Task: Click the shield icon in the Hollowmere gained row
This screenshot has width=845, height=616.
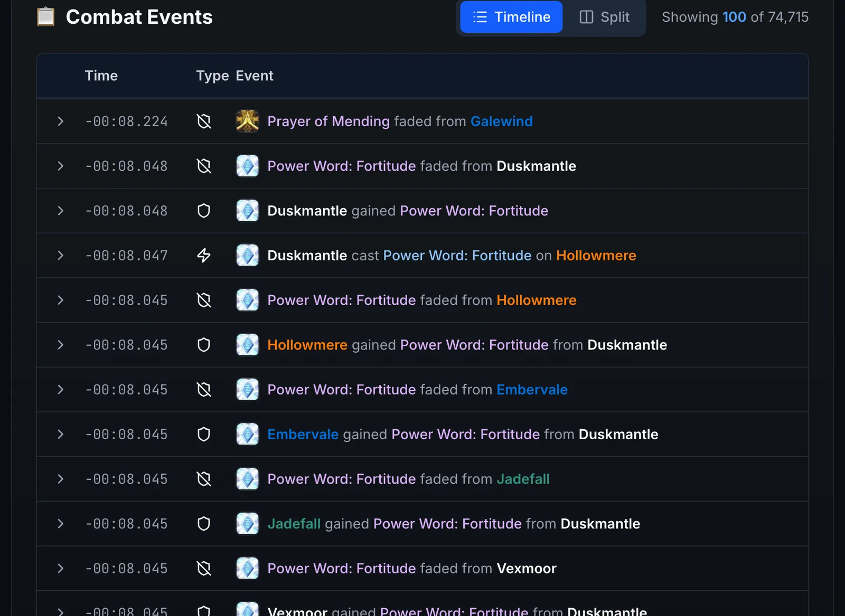Action: [x=204, y=345]
